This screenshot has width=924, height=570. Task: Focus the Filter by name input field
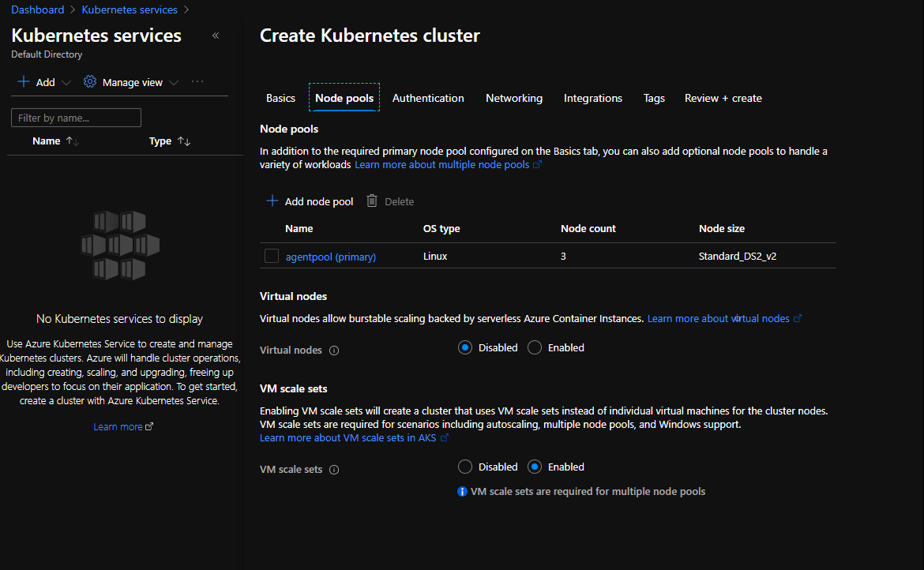[76, 118]
